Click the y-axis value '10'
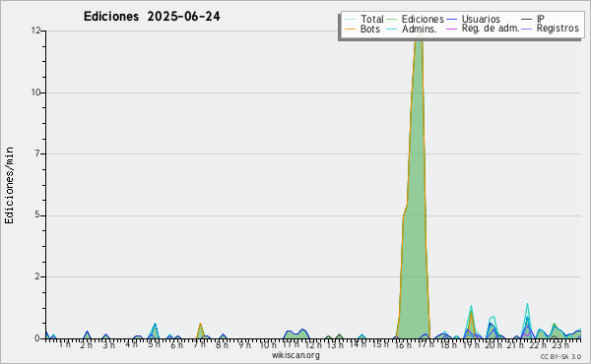 [35, 92]
